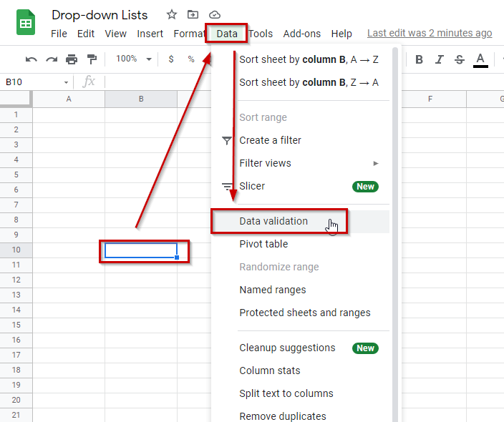
Task: Star the Drop-down Lists document
Action: (x=172, y=14)
